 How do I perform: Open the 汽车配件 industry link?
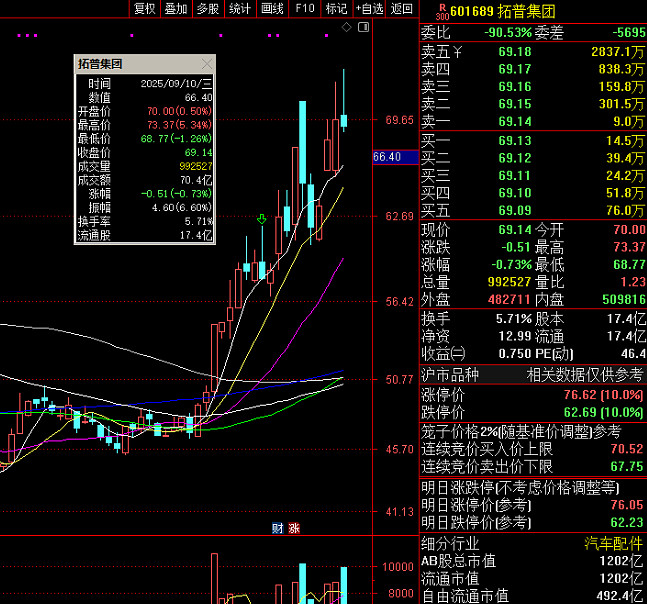coord(614,543)
